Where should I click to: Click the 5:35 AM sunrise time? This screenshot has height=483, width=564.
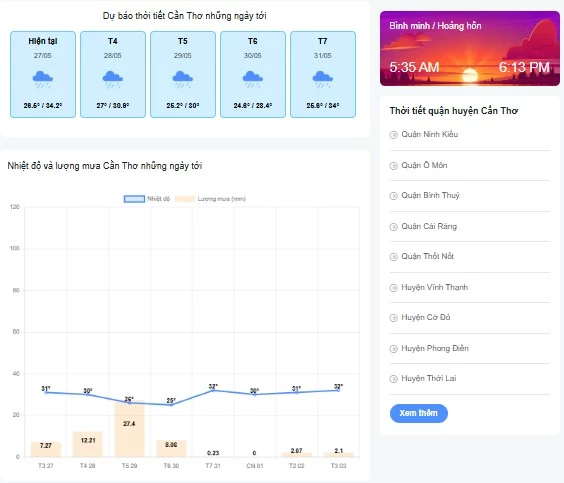click(414, 67)
